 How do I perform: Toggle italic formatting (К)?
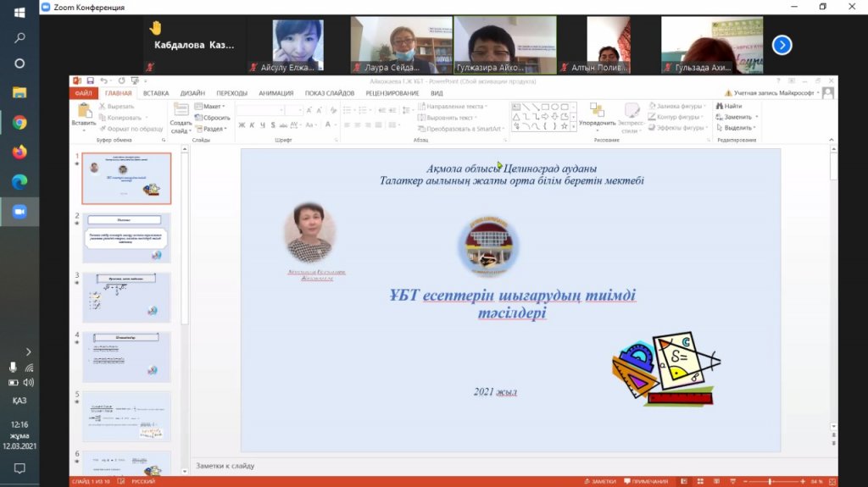click(252, 125)
